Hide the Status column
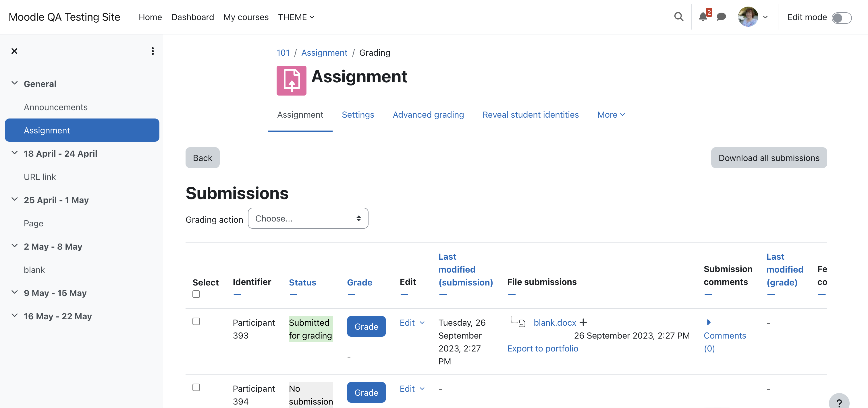868x408 pixels. pyautogui.click(x=294, y=295)
